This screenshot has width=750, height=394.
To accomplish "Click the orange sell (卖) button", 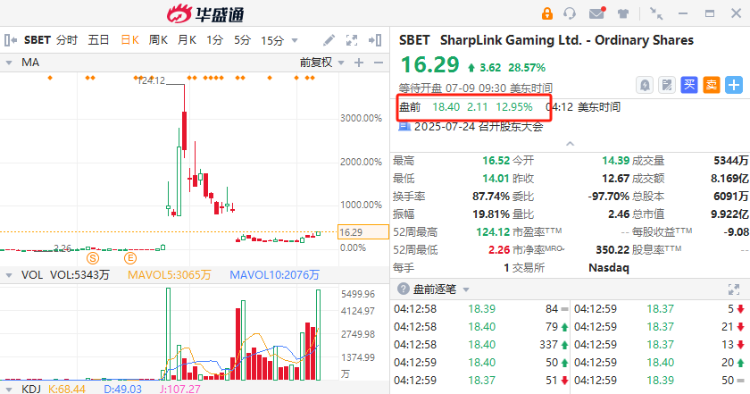I will [711, 85].
